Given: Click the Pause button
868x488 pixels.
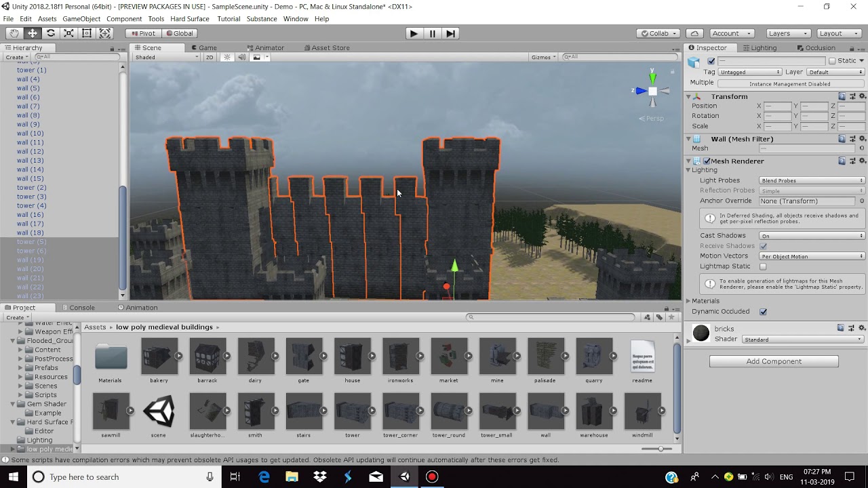Looking at the screenshot, I should (x=432, y=33).
